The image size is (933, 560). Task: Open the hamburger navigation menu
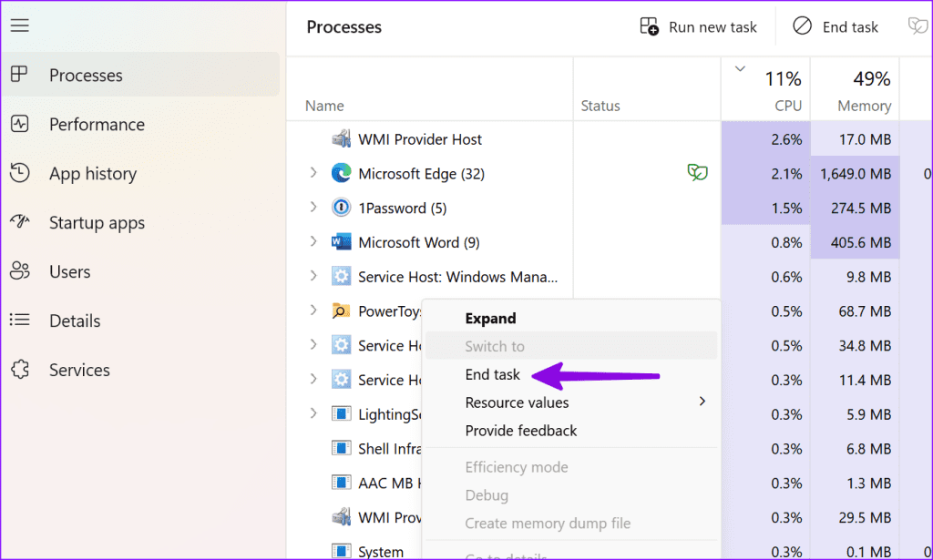point(19,25)
